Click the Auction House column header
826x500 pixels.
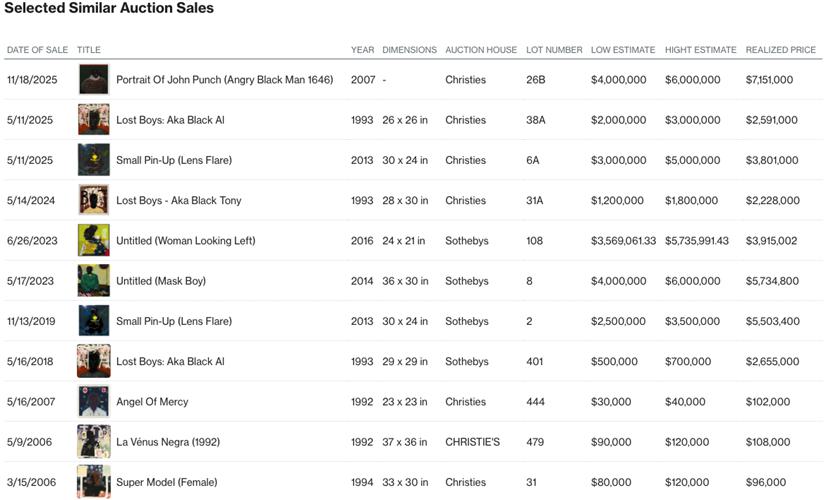coord(481,50)
